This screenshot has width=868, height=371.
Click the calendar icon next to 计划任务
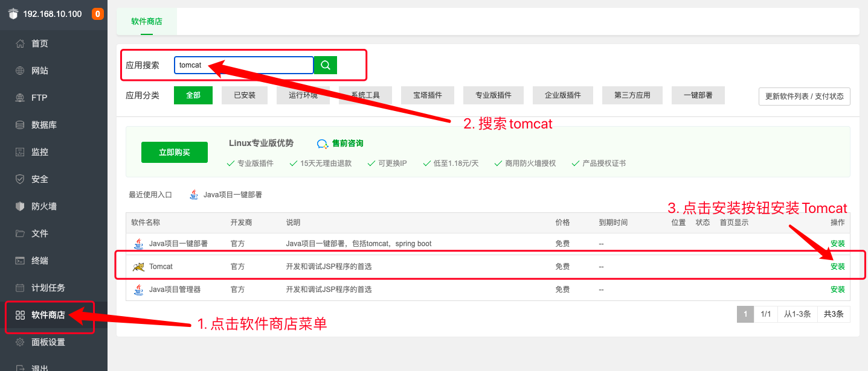20,288
